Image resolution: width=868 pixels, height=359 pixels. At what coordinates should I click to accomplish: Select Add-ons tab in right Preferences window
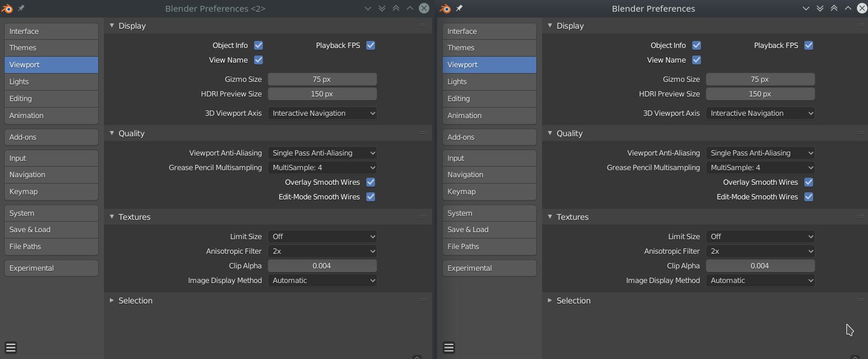point(489,137)
